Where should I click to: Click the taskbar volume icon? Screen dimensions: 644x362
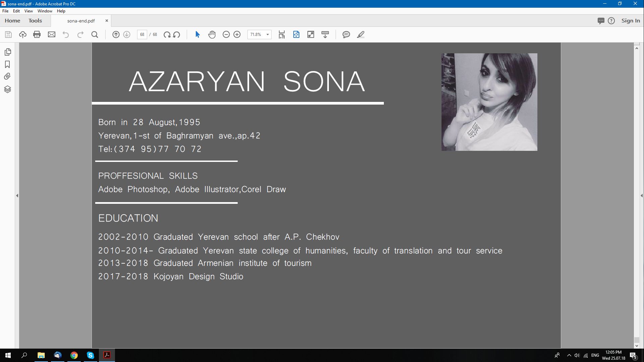tap(577, 355)
